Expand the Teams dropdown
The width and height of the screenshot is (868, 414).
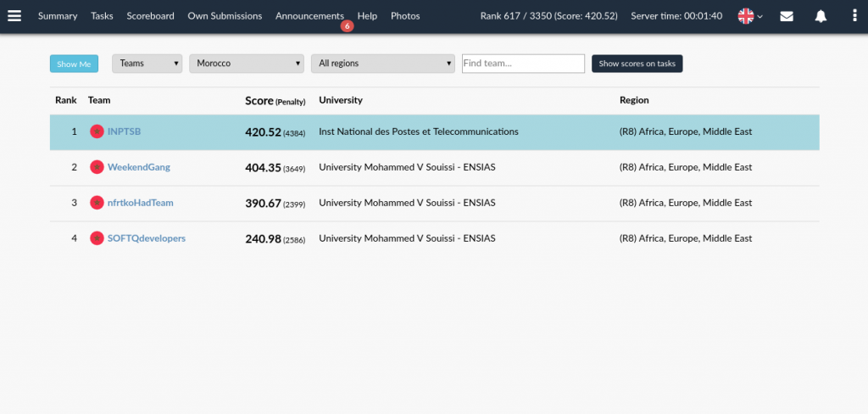click(x=147, y=64)
